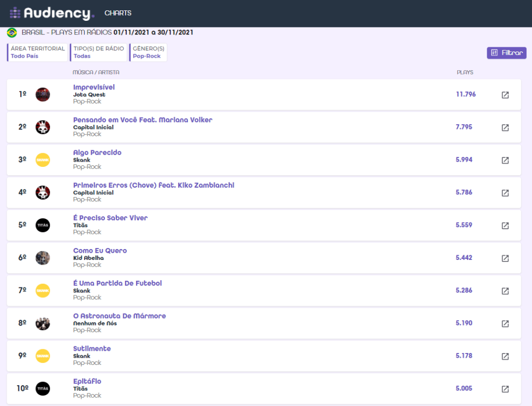Click Jota Quest artist thumbnail
The image size is (532, 406).
[x=43, y=95]
